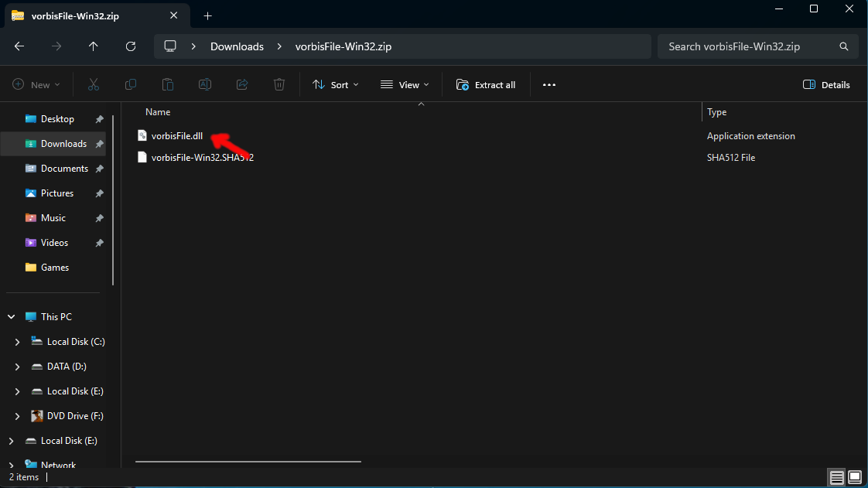Click the SHA512 file's blank page icon

click(142, 157)
